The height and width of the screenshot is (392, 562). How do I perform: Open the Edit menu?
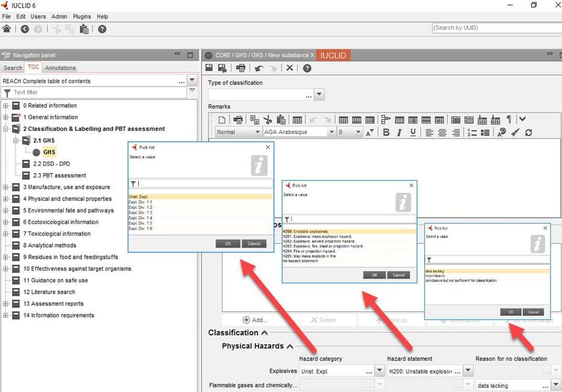click(x=21, y=16)
